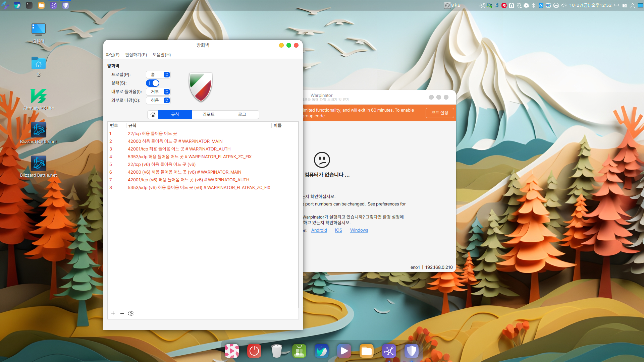This screenshot has width=644, height=362.
Task: Click the home icon tab in firewall
Action: coord(153,115)
